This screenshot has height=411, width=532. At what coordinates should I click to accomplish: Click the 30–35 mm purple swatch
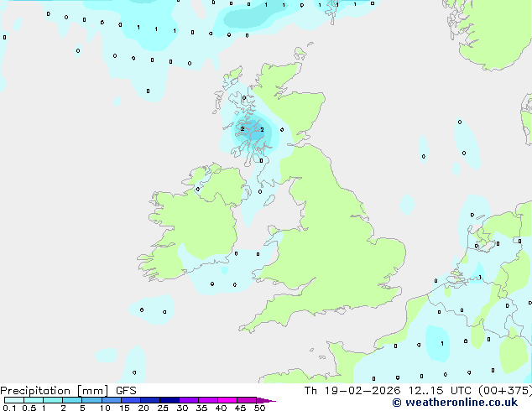click(x=188, y=400)
